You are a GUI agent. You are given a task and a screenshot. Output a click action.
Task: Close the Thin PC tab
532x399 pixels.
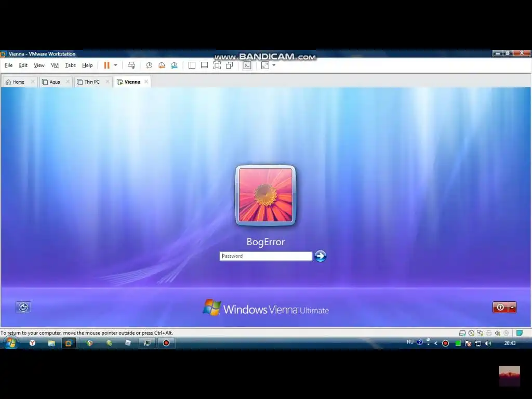[x=107, y=82]
